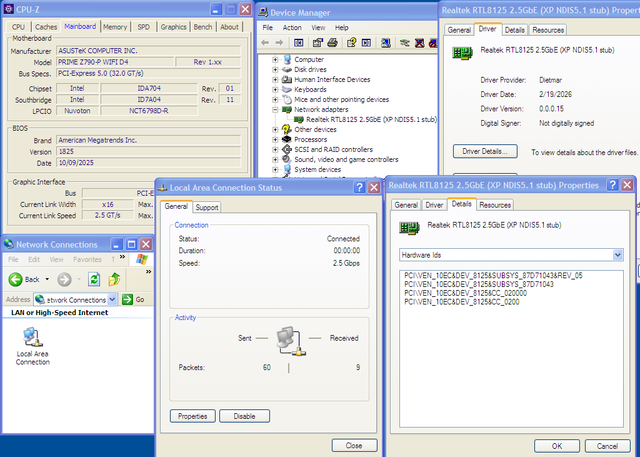Click the Scan for hardware changes icon
The image size is (640, 457).
385,42
